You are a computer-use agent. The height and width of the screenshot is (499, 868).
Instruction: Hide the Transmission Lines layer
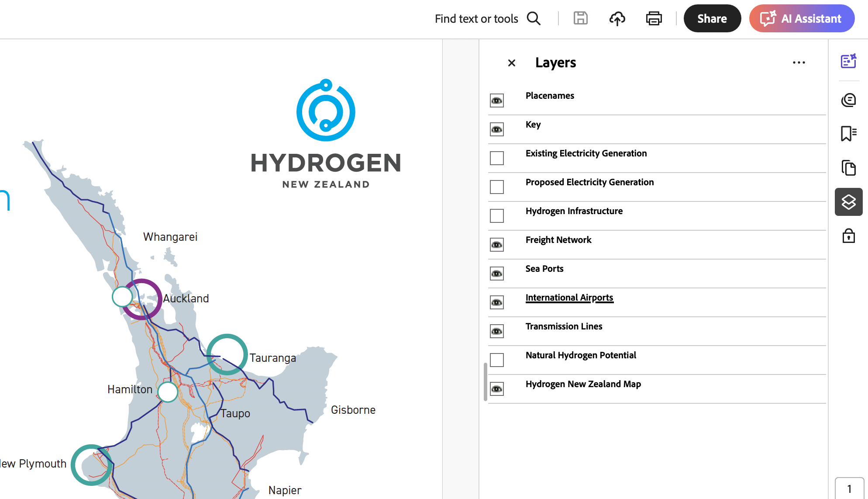[496, 331]
